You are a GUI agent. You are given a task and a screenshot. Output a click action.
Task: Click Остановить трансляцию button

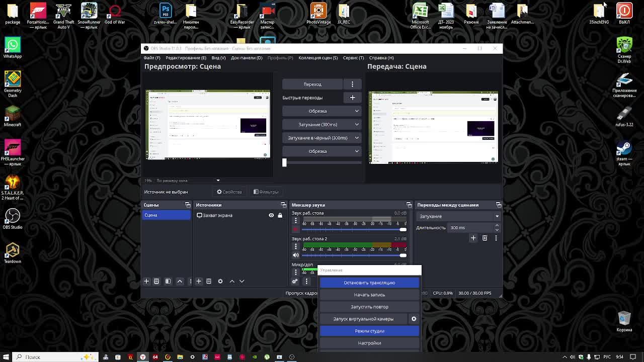click(x=369, y=283)
